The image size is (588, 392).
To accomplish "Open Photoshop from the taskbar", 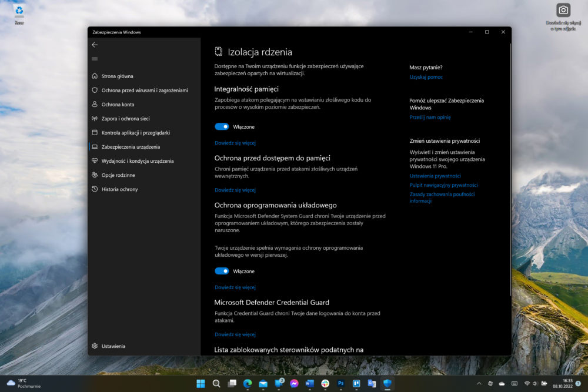I will (x=341, y=383).
